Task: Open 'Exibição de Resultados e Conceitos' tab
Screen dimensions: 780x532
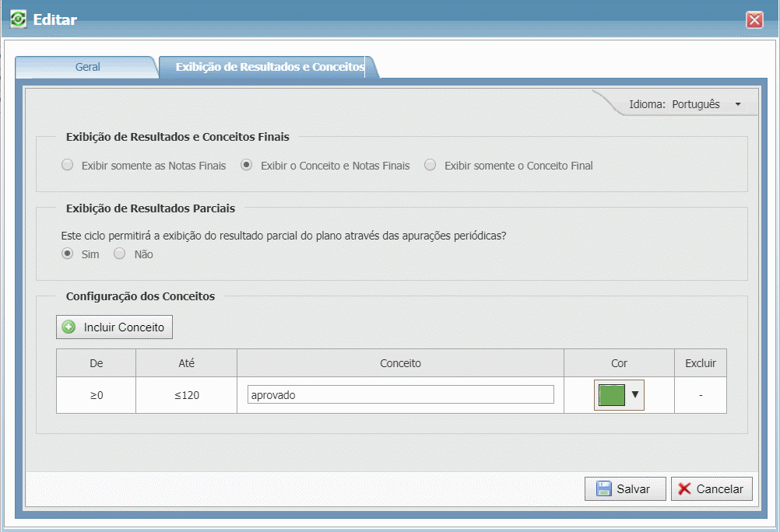Action: pos(269,67)
